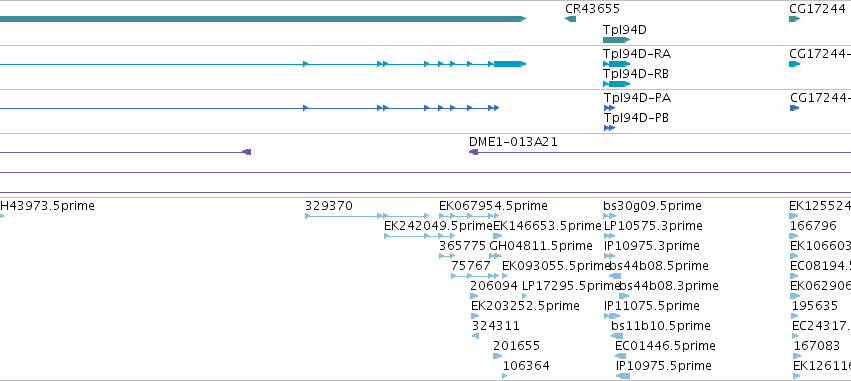Click the 329370 spliced alignment line

367,216
